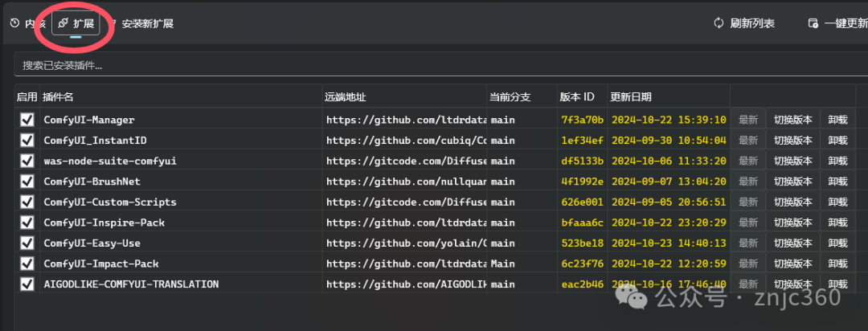The image size is (868, 331).
Task: Disable the ComfyUI-Manager plugin checkbox
Action: [x=27, y=120]
